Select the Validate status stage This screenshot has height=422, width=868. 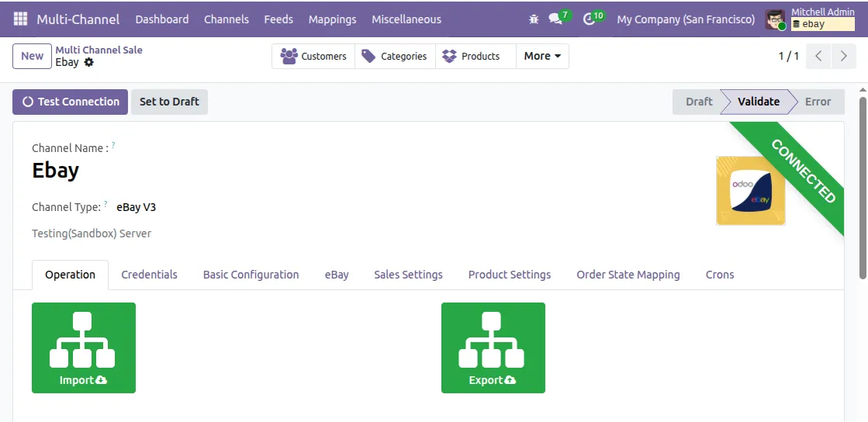click(x=759, y=102)
